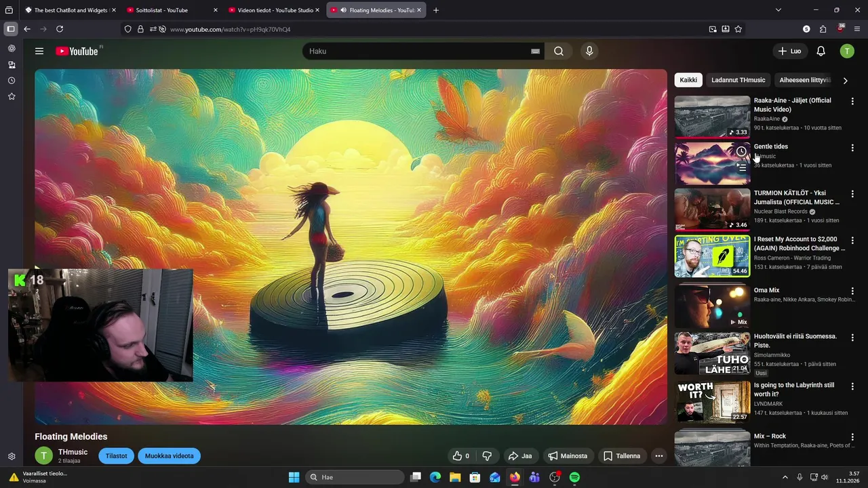Open the Mix – Rock title
This screenshot has height=488, width=868.
(x=770, y=436)
